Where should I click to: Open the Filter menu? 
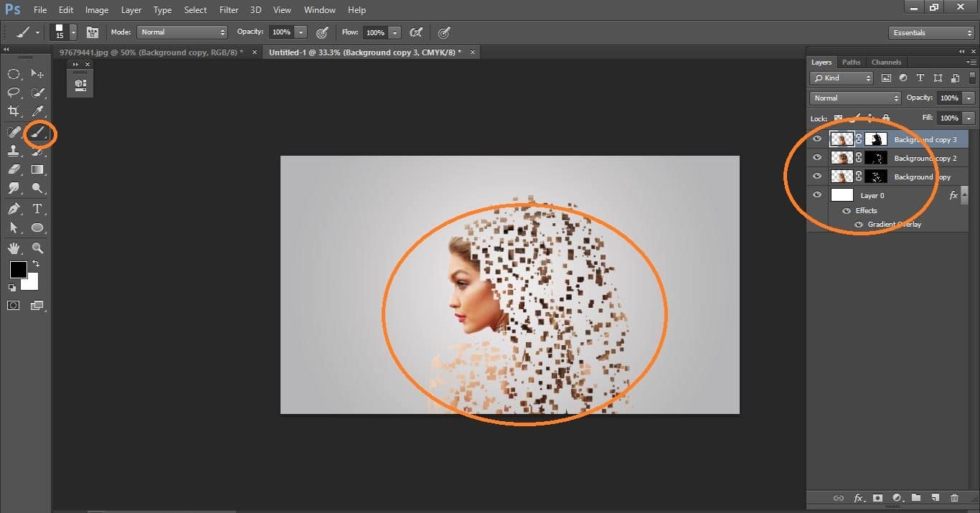(228, 9)
